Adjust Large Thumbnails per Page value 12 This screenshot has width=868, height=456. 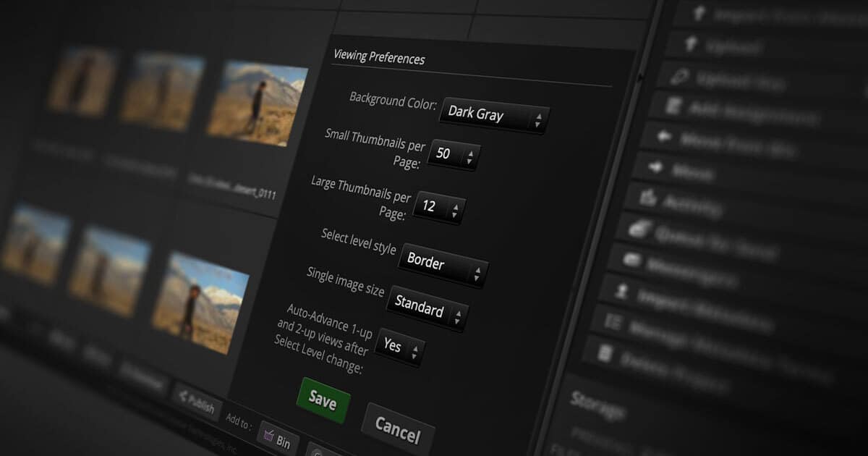pyautogui.click(x=438, y=207)
